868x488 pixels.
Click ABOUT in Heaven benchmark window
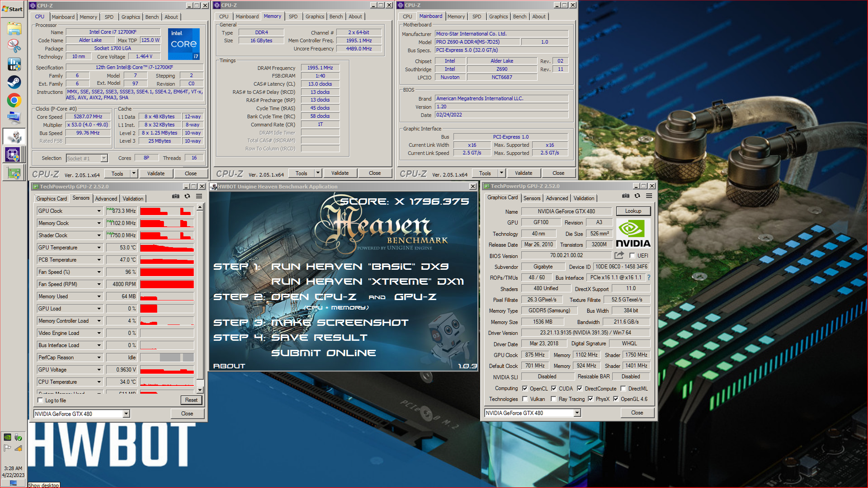(229, 366)
